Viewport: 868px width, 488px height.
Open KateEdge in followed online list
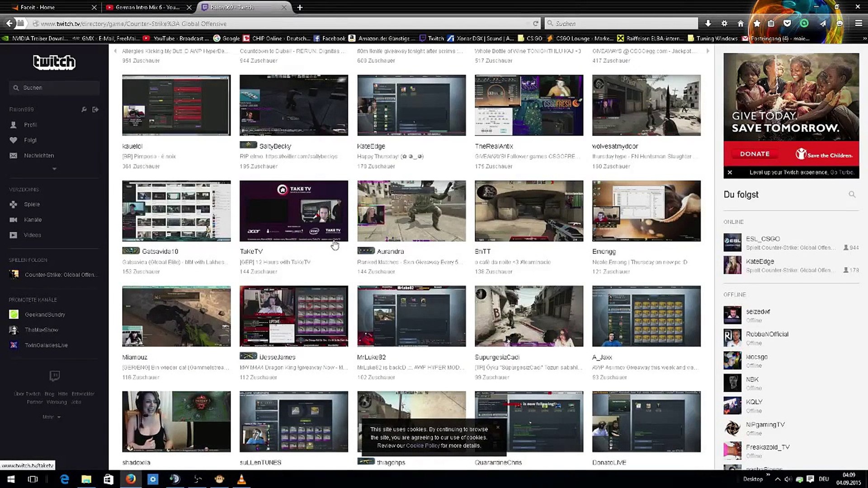point(791,265)
